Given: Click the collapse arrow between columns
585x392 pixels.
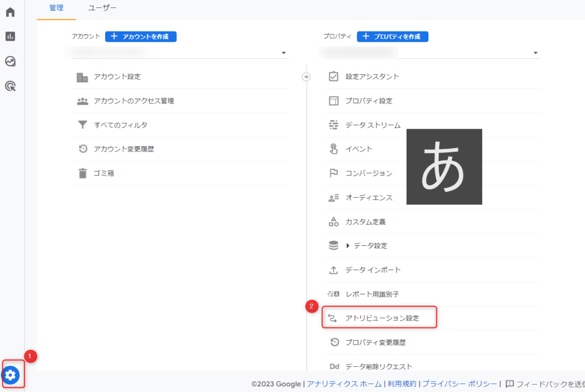Looking at the screenshot, I should [306, 77].
